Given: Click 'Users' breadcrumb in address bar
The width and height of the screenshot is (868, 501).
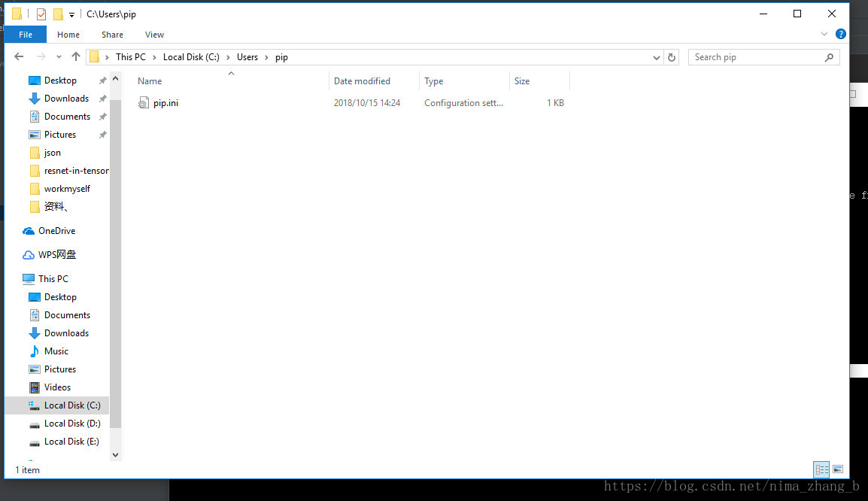Looking at the screenshot, I should pyautogui.click(x=247, y=57).
